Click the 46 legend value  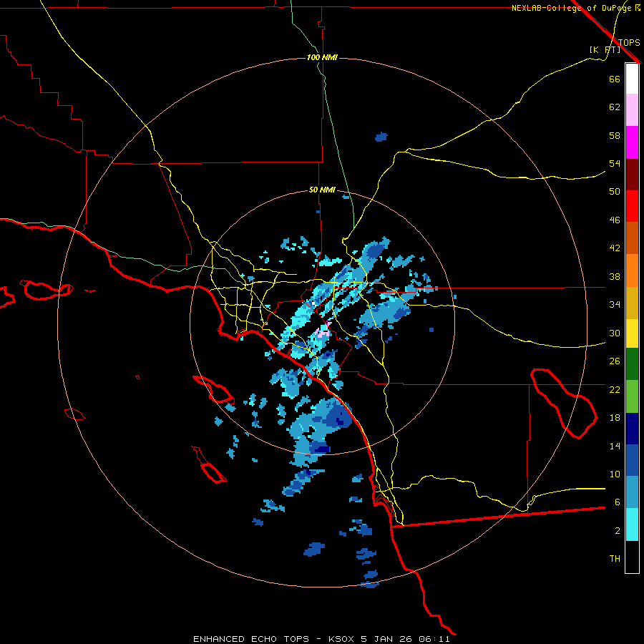point(615,220)
